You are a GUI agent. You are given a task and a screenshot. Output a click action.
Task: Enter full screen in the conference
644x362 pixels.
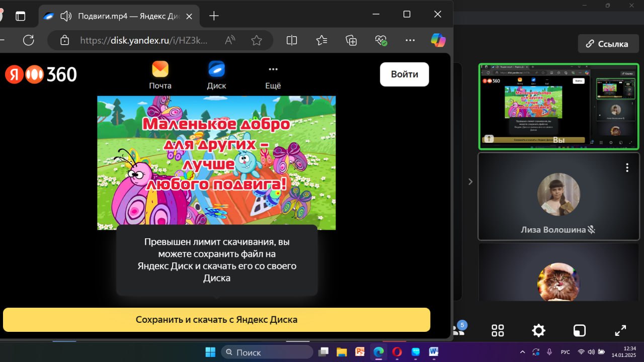point(620,330)
